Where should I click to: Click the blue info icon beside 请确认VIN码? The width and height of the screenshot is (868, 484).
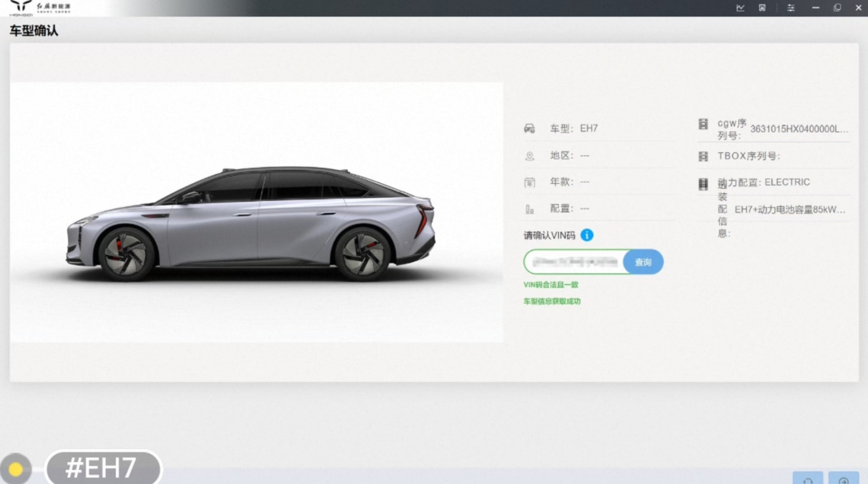click(586, 235)
